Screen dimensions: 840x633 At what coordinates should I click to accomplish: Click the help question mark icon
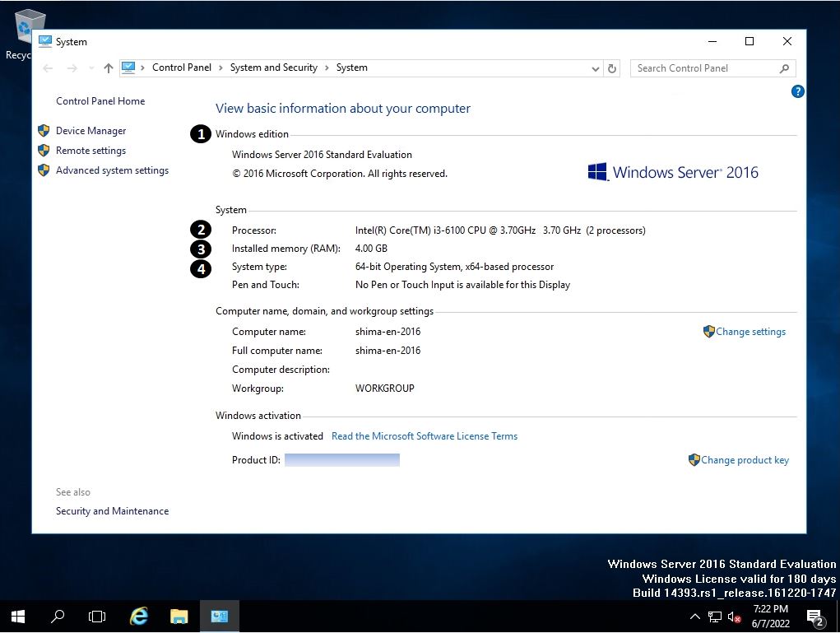pos(797,91)
